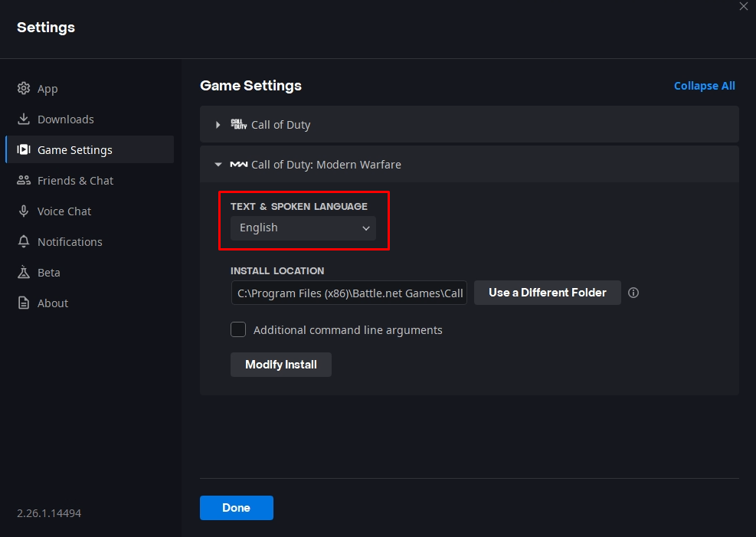The height and width of the screenshot is (537, 756).
Task: Click the Notifications bell icon
Action: tap(24, 241)
